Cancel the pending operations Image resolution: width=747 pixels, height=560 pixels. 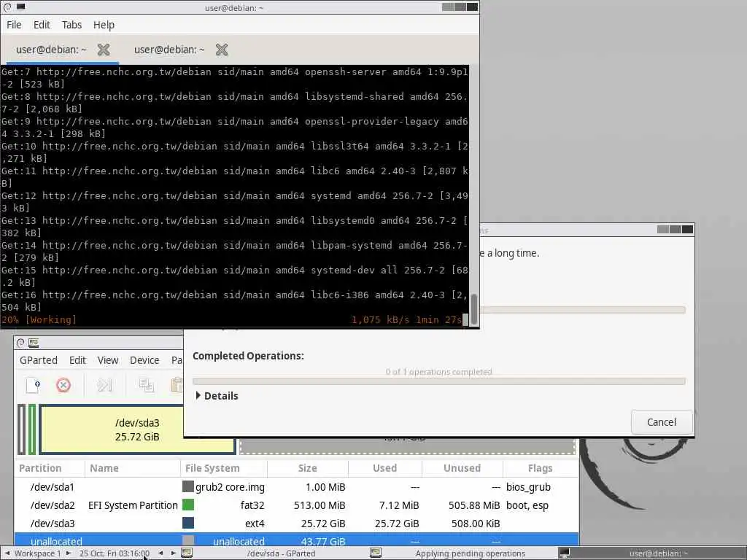[x=661, y=422]
